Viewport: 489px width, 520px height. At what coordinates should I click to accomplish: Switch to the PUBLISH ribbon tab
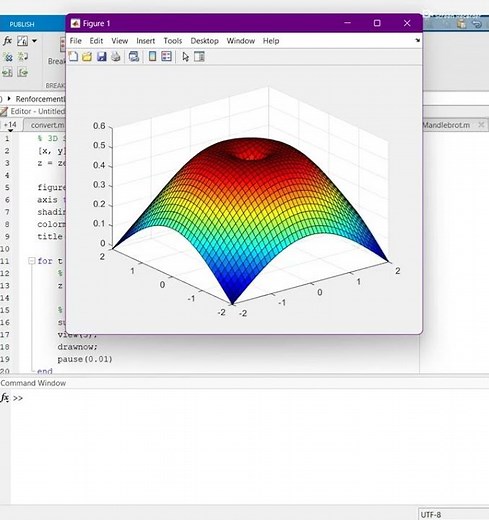click(22, 24)
